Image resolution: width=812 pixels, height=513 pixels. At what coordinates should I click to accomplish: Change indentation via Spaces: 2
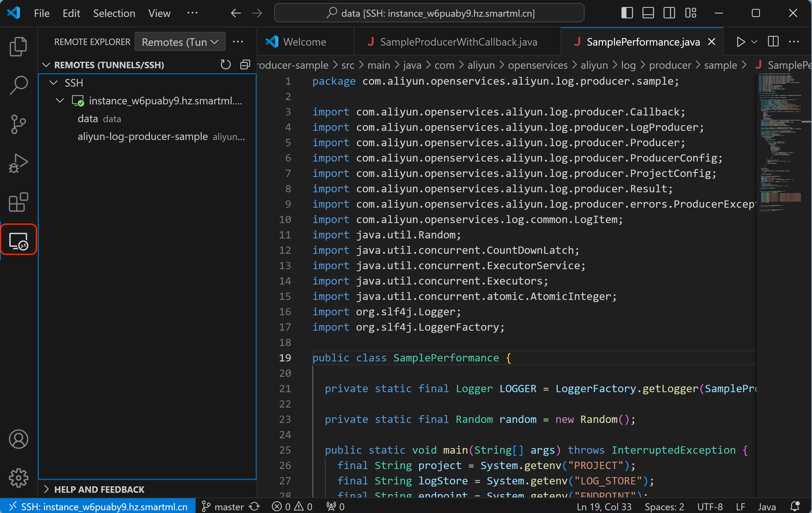pos(664,506)
